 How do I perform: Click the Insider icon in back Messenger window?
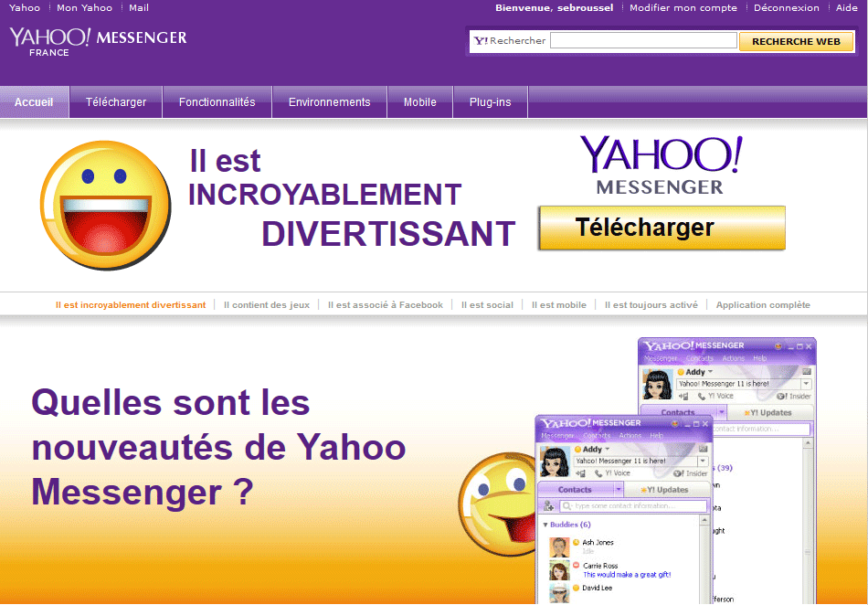click(781, 397)
